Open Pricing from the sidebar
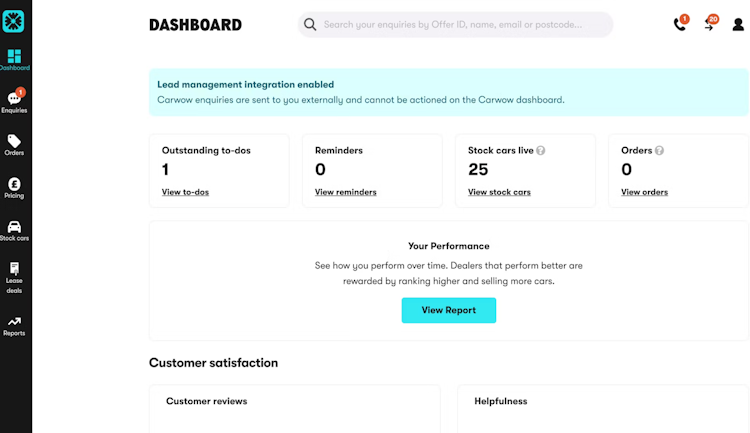Image resolution: width=750 pixels, height=433 pixels. click(x=15, y=188)
